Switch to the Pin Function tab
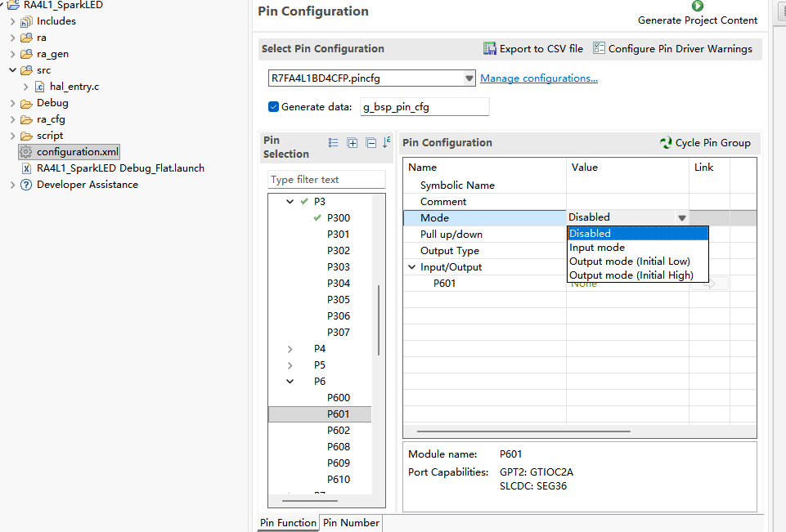The width and height of the screenshot is (786, 532). click(x=288, y=523)
